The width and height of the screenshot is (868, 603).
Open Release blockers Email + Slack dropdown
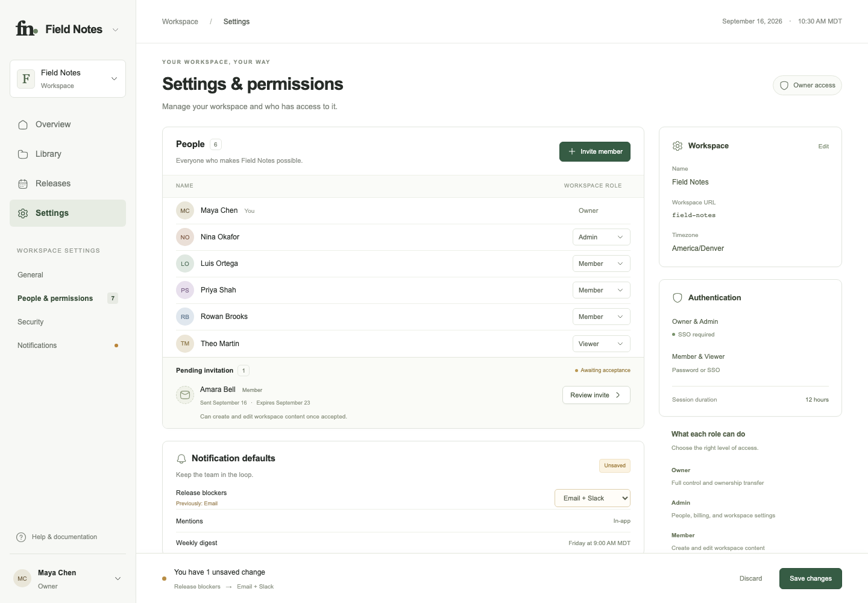(x=593, y=498)
